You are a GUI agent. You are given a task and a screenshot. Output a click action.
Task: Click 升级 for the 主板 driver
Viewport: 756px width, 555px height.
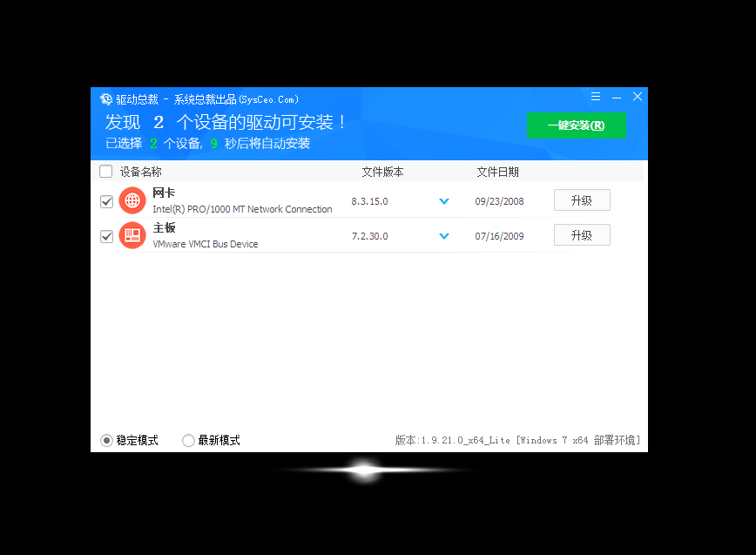(581, 234)
